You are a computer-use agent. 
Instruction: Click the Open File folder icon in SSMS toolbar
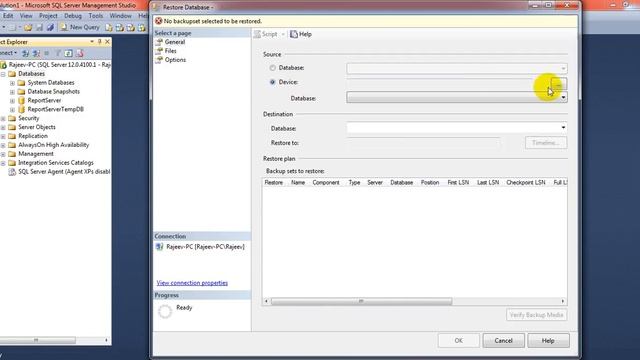pyautogui.click(x=28, y=27)
